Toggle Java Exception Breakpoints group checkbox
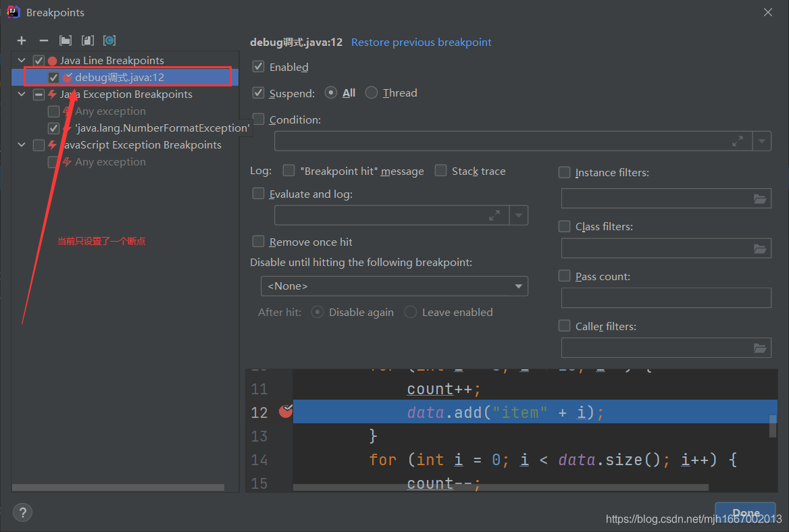789x532 pixels. pos(39,94)
